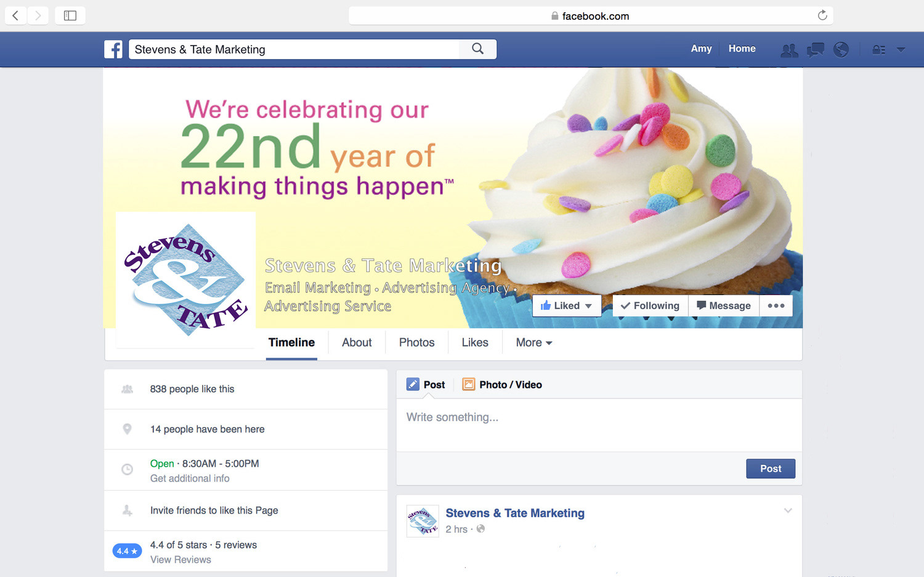Open the account settings dropdown arrow

click(x=901, y=50)
